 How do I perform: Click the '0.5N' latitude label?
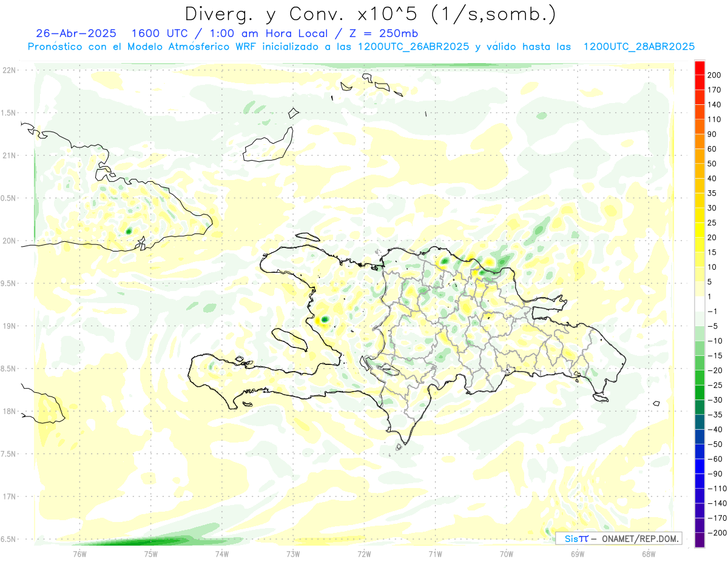(x=9, y=198)
